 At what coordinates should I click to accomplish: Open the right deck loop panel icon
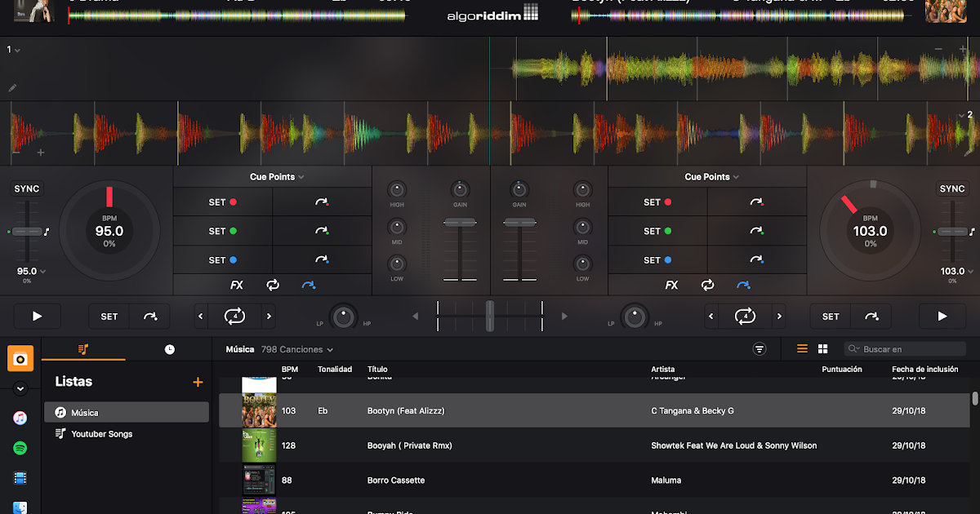click(x=707, y=285)
